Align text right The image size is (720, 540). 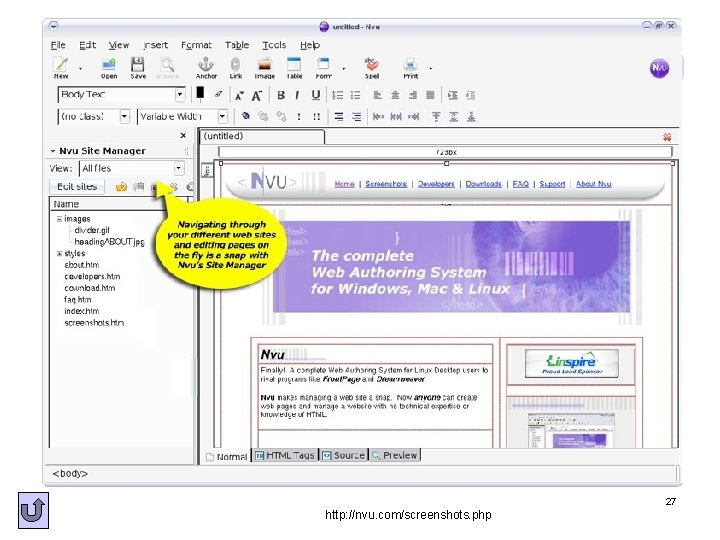[x=413, y=95]
